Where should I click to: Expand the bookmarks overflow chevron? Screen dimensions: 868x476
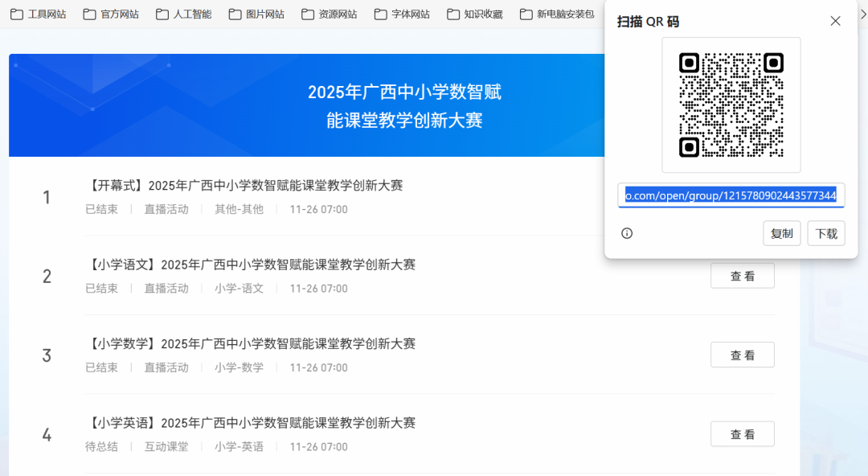(x=862, y=14)
